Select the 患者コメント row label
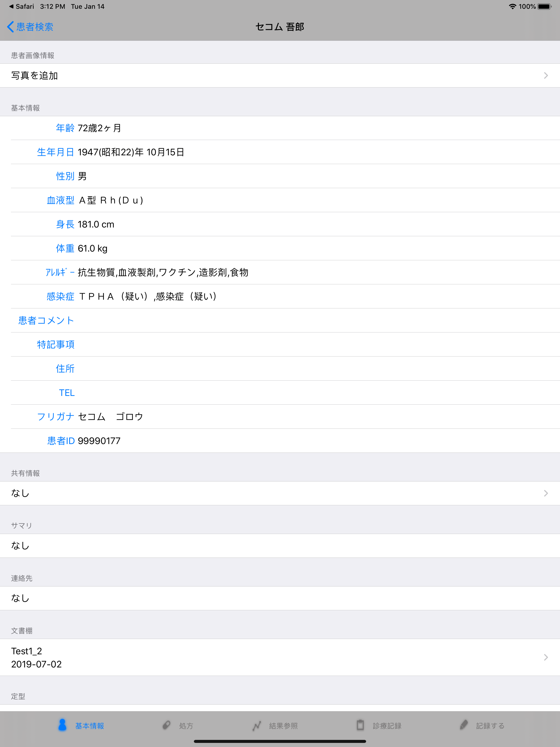This screenshot has width=560, height=747. click(x=46, y=320)
